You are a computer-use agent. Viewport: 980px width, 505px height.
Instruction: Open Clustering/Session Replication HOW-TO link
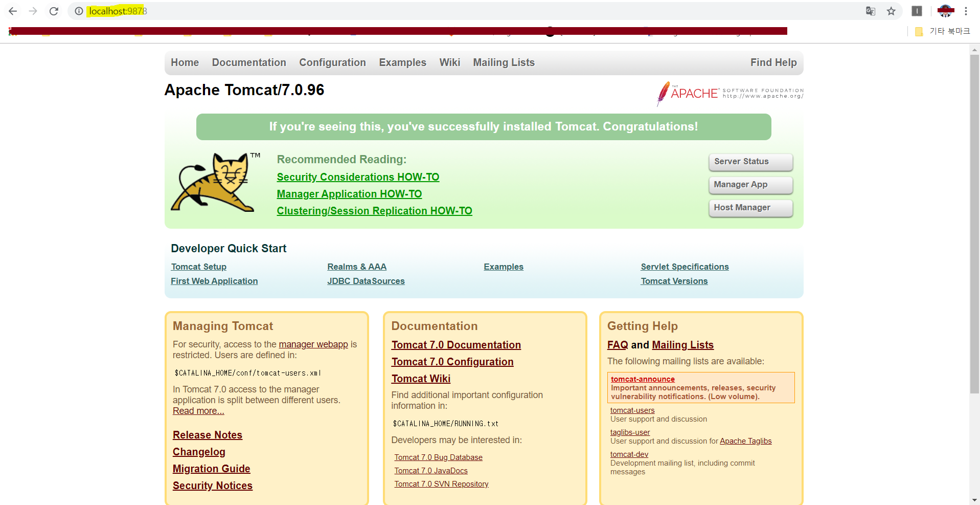(x=374, y=211)
